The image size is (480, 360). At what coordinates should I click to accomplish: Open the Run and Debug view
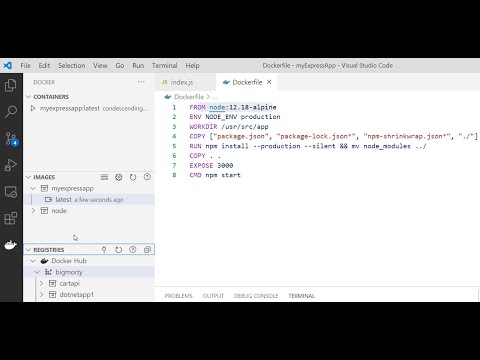(11, 165)
